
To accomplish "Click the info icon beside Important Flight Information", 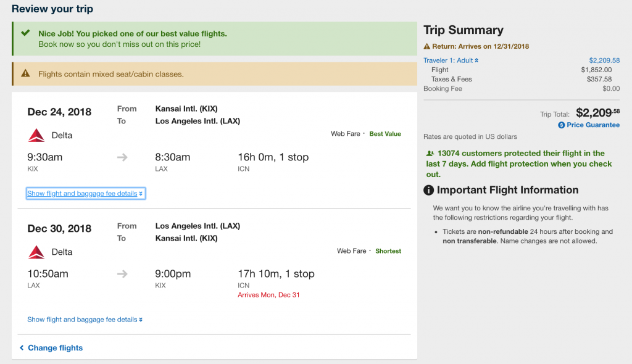I will pyautogui.click(x=428, y=190).
